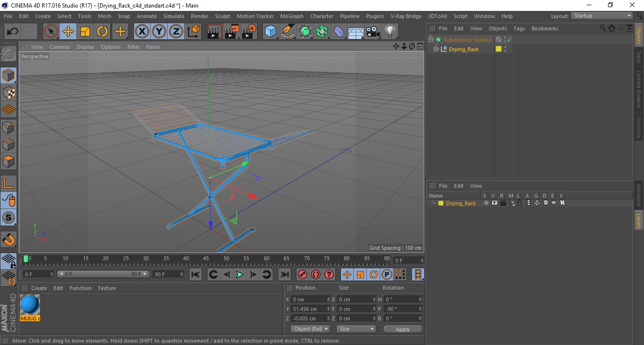Click frame 45 on the timeline ruler
644x345 pixels.
pyautogui.click(x=206, y=259)
